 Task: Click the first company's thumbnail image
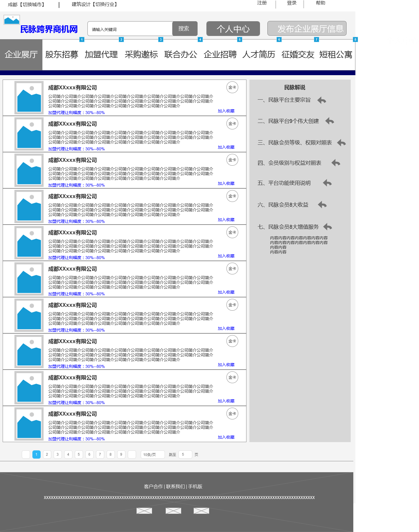(x=29, y=98)
